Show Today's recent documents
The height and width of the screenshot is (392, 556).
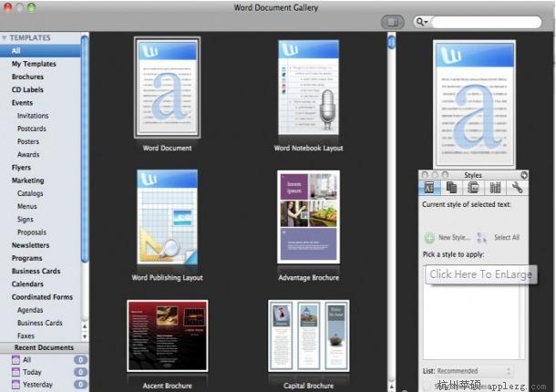[32, 372]
